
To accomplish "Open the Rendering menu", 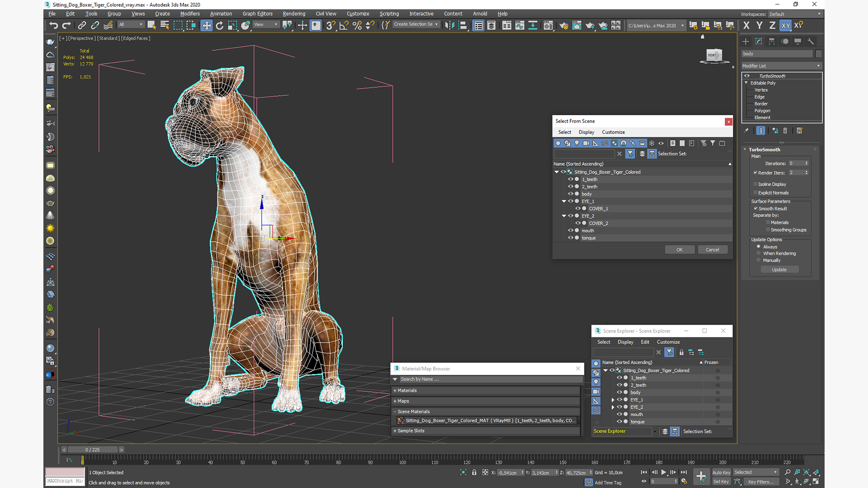I will 294,14.
